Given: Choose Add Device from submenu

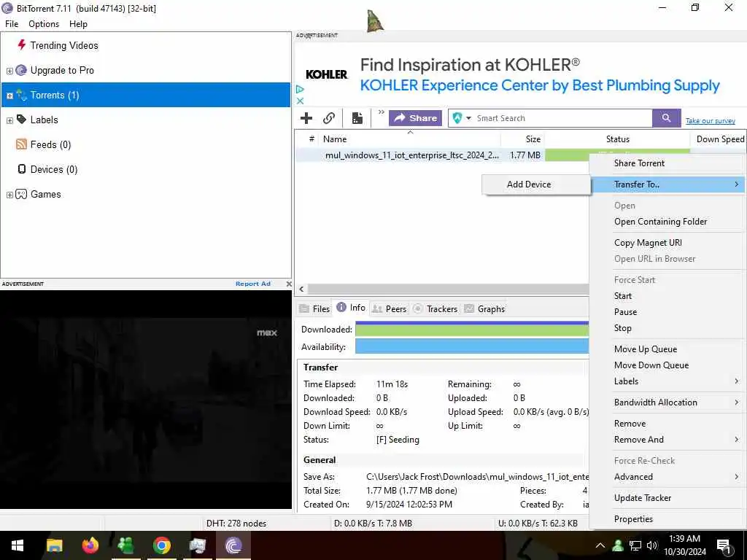Looking at the screenshot, I should (x=536, y=184).
